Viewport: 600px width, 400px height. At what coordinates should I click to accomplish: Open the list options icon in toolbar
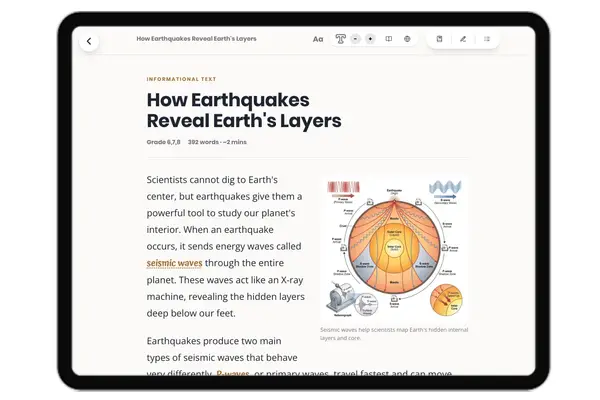pos(487,39)
